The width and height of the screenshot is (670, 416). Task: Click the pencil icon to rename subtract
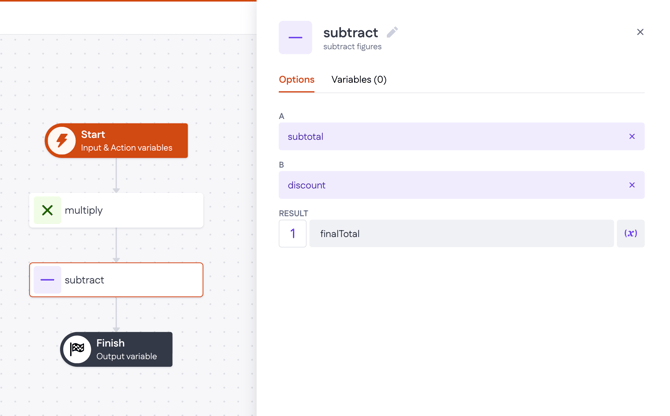click(392, 32)
